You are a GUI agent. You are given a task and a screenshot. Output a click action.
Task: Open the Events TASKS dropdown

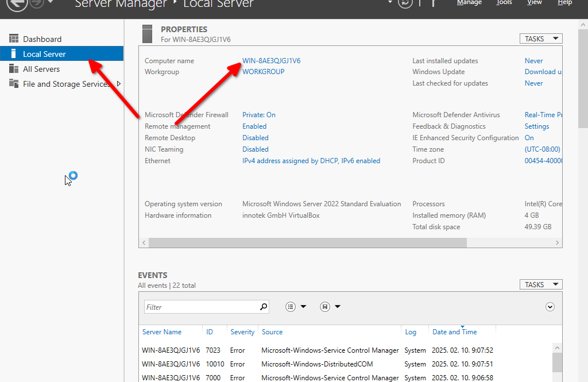click(540, 284)
